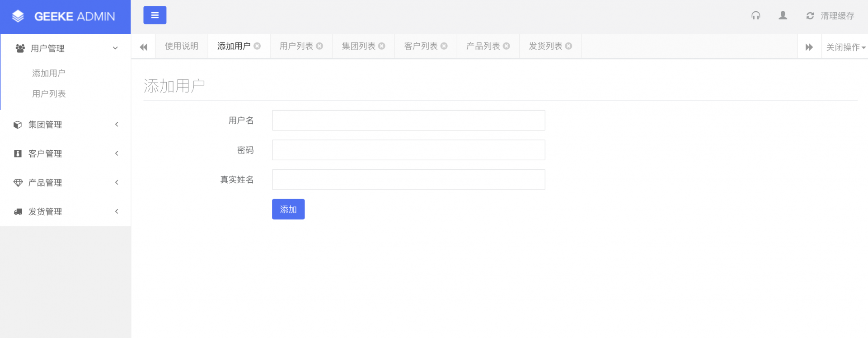Click the blue 添加 submit button
Viewport: 868px width, 338px height.
click(x=288, y=209)
